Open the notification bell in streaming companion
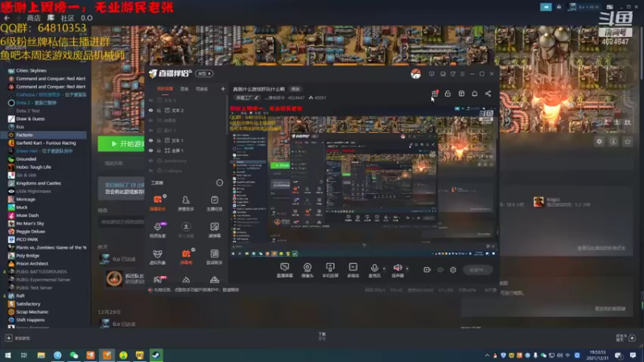Image resolution: width=644 pixels, height=362 pixels. pyautogui.click(x=474, y=93)
